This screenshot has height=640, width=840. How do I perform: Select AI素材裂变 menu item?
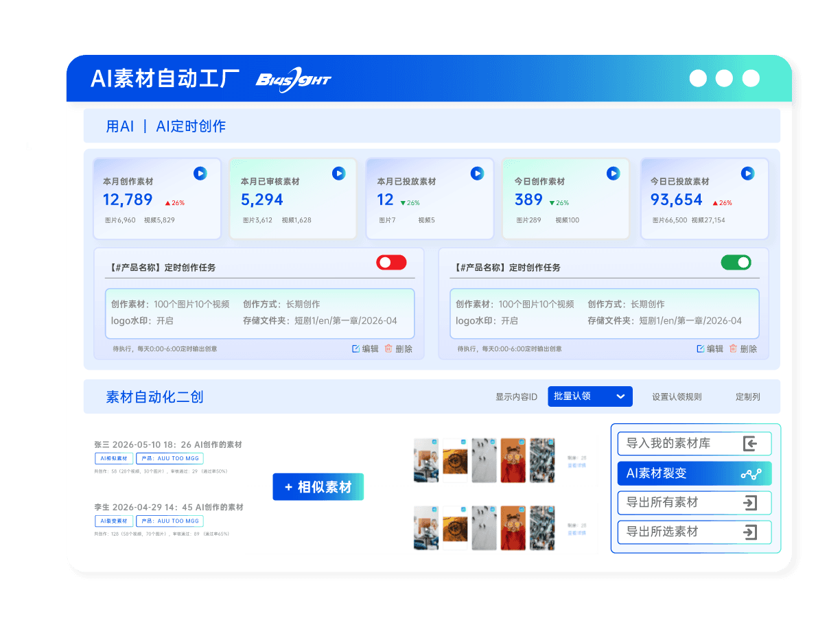click(x=695, y=473)
